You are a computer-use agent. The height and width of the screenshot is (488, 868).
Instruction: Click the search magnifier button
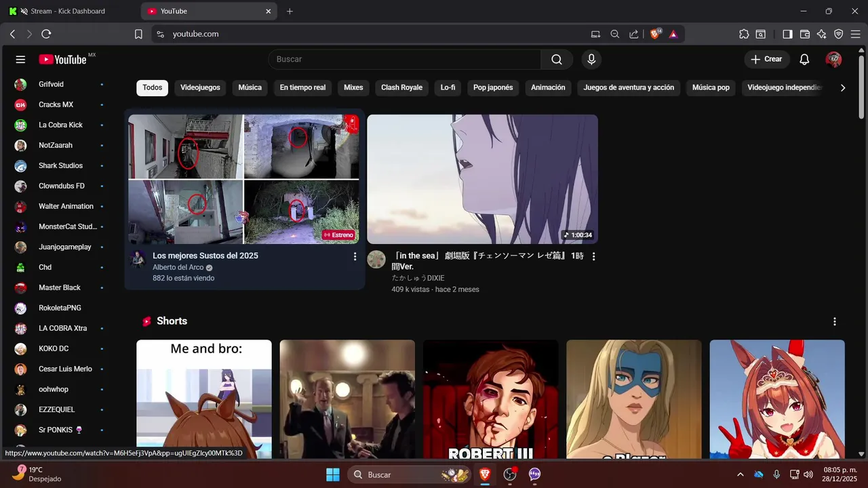[557, 60]
